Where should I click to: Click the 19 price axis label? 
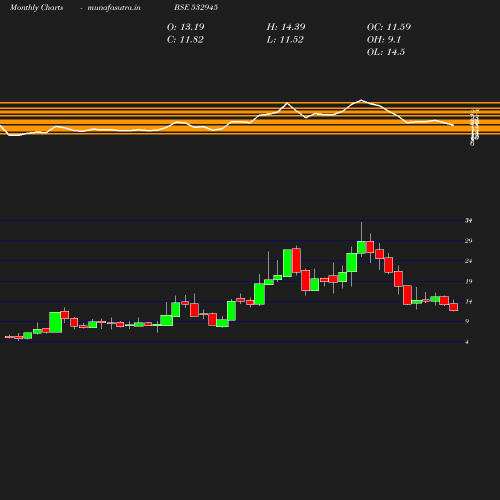coord(469,281)
